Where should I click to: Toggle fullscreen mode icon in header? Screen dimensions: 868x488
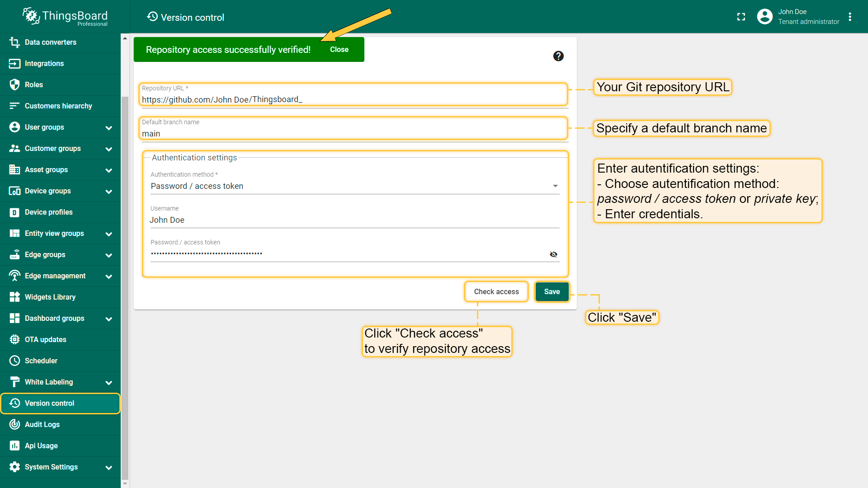tap(741, 17)
